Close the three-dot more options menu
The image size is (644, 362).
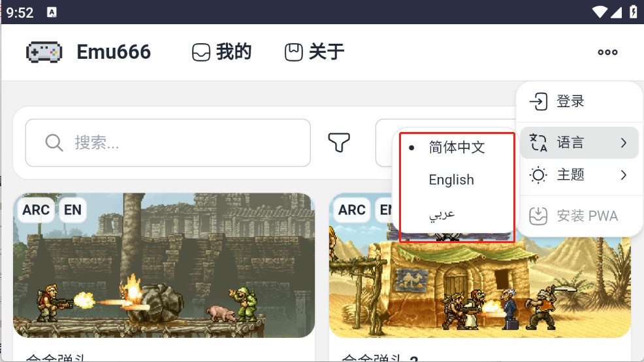pyautogui.click(x=607, y=52)
